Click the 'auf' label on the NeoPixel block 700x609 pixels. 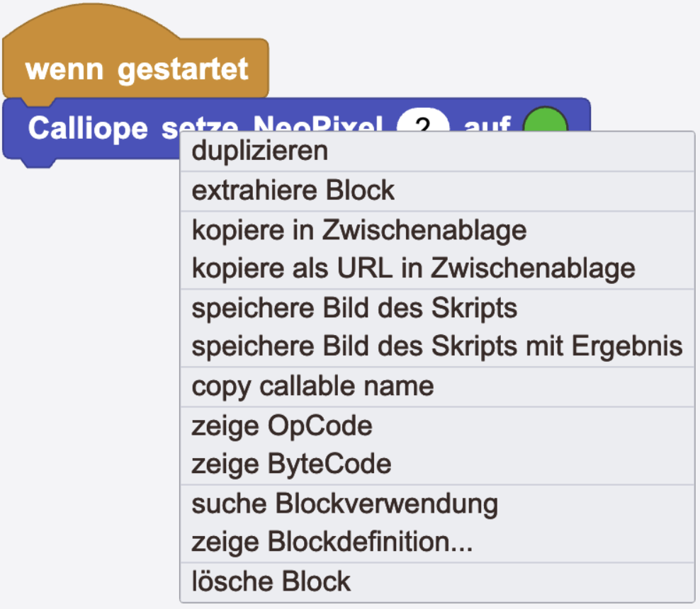tap(487, 125)
